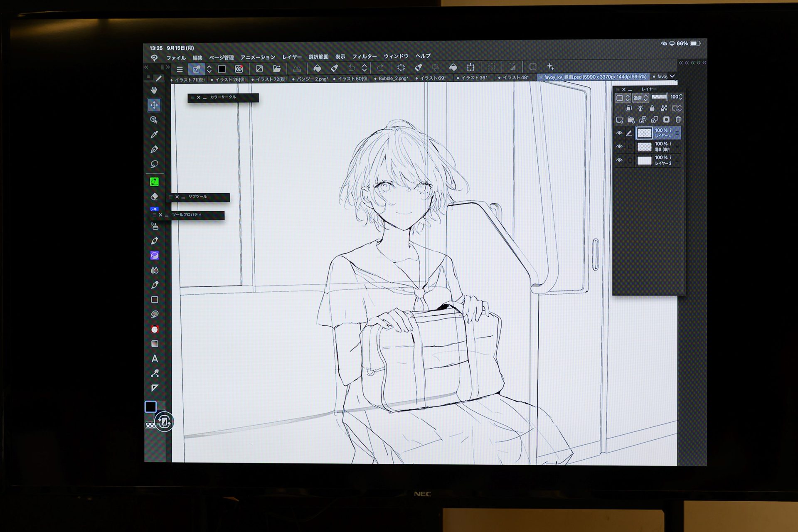Click the layer opacity 100 stepper arrows
This screenshot has height=532, width=798.
coord(680,97)
